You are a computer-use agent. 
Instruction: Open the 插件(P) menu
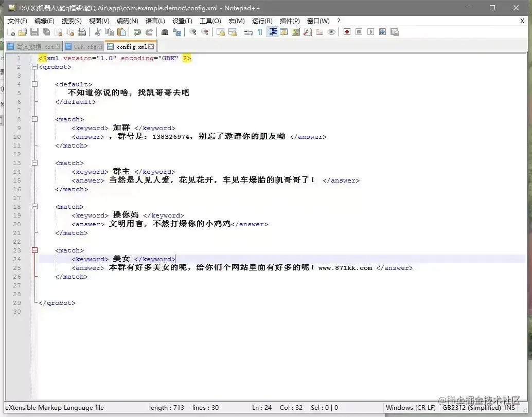290,21
